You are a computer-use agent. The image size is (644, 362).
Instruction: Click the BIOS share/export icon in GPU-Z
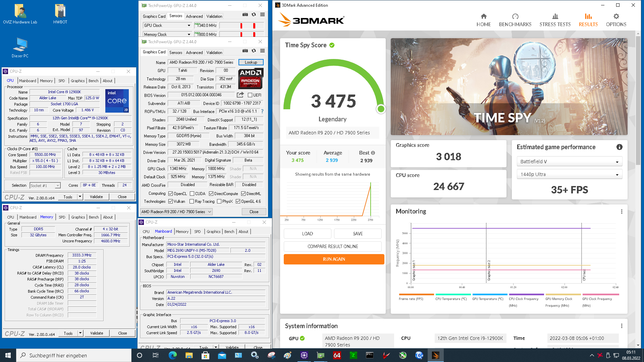coord(240,95)
